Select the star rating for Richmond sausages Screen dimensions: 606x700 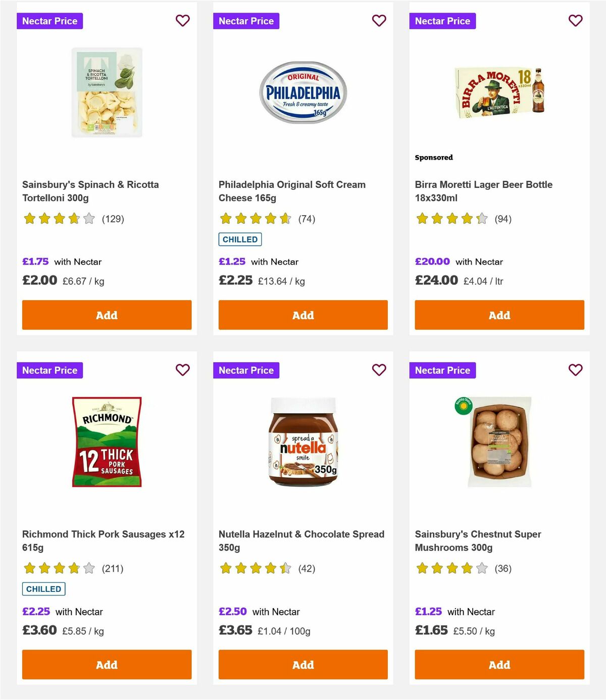click(x=58, y=568)
